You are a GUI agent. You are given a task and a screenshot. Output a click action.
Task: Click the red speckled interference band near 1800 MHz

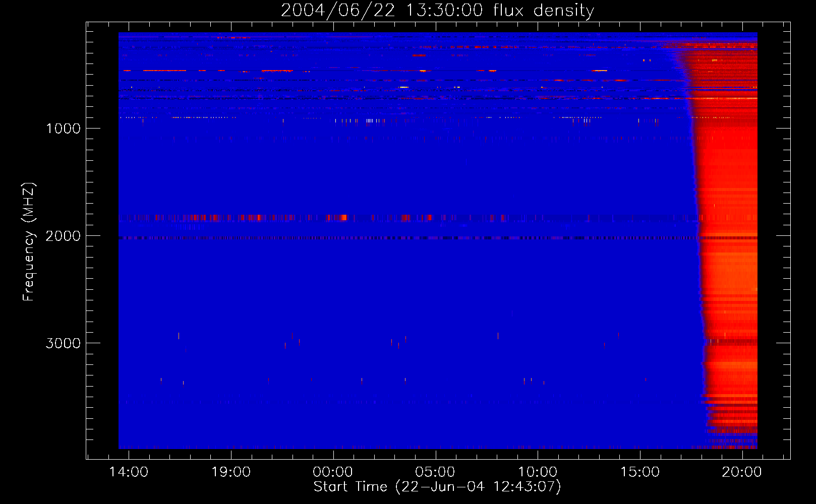coord(438,218)
